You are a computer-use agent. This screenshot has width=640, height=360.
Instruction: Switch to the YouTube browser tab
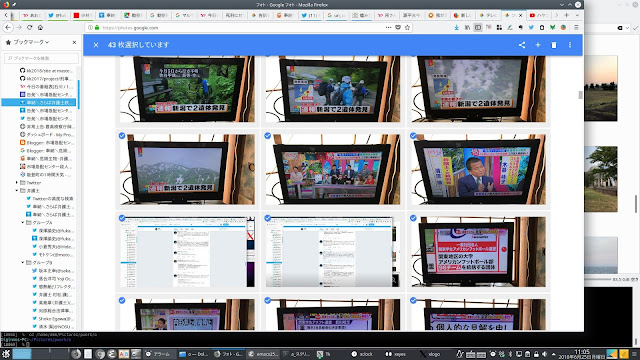click(x=538, y=15)
